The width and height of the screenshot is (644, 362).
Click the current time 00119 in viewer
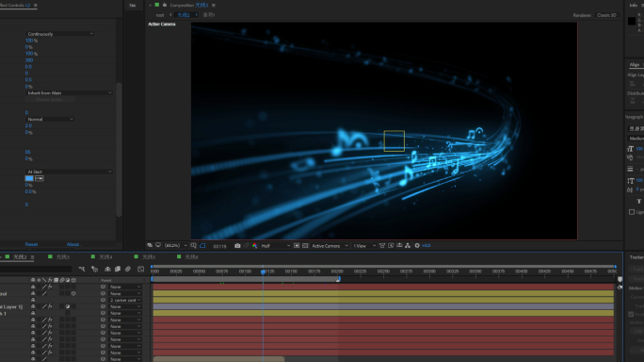pos(219,246)
